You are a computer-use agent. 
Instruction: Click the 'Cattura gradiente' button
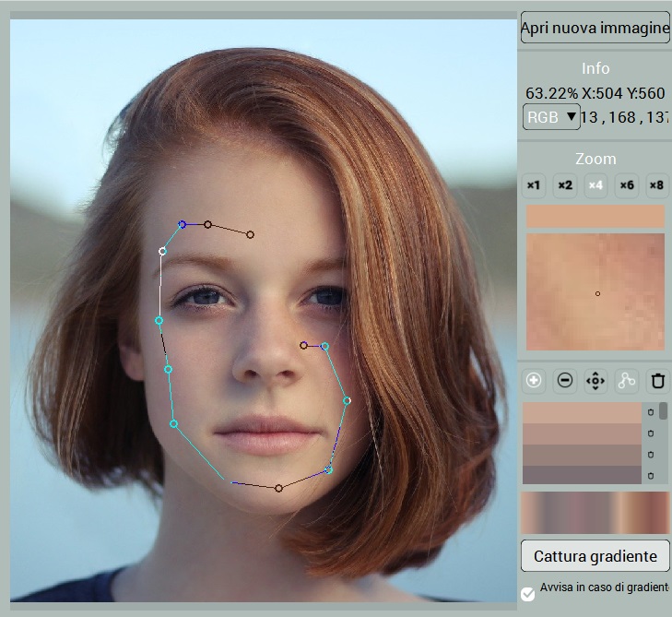[595, 556]
